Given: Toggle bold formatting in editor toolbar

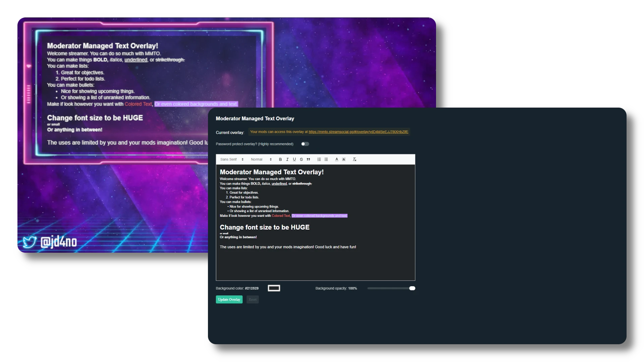Looking at the screenshot, I should coord(280,160).
